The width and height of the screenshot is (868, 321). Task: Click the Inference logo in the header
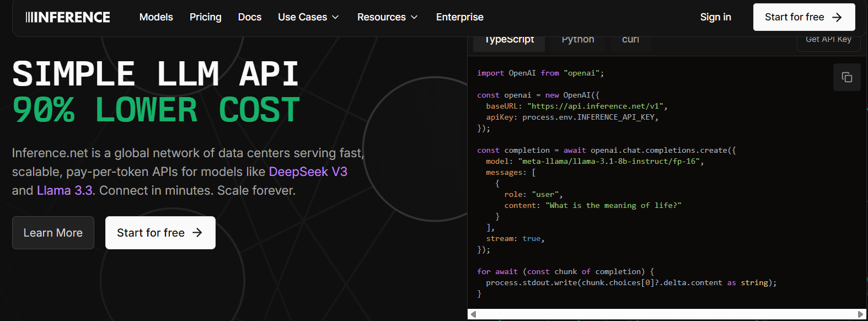(x=68, y=17)
